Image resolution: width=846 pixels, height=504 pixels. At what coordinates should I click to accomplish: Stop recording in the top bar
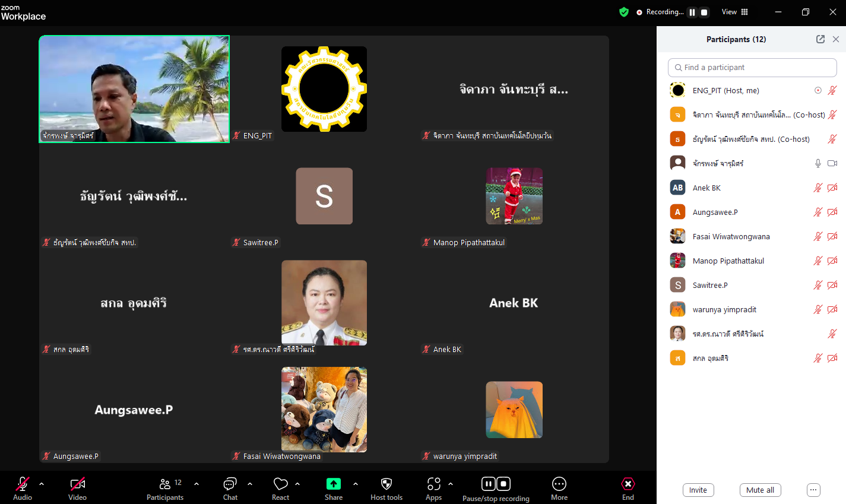click(x=704, y=12)
